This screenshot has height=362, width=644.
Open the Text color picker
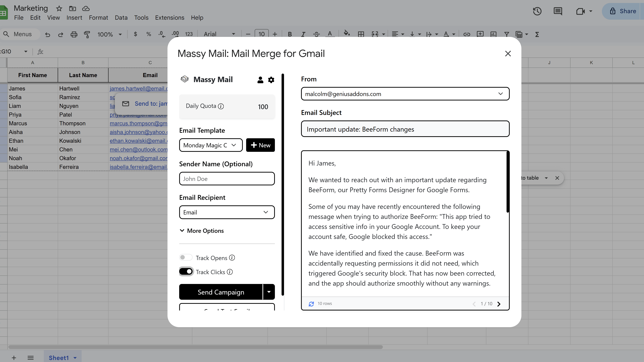pyautogui.click(x=330, y=34)
